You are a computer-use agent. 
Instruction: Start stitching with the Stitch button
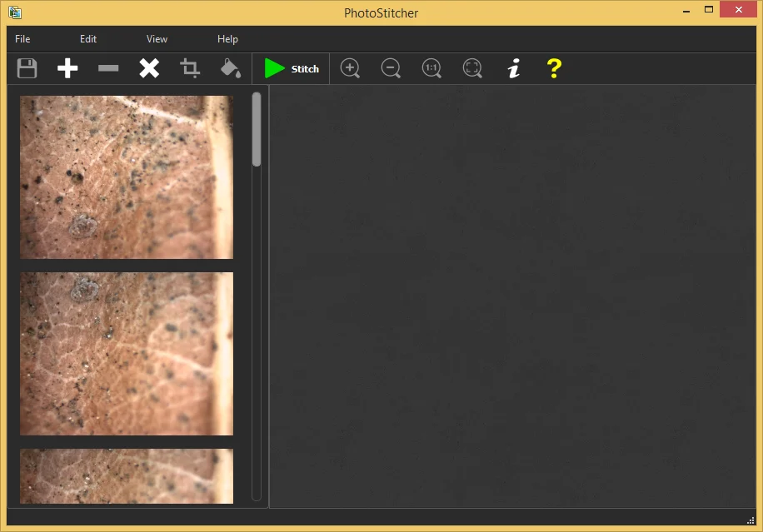292,68
